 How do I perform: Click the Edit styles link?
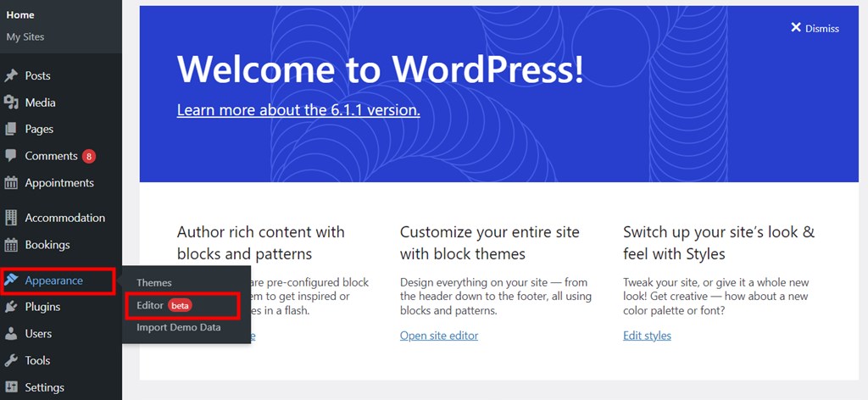pyautogui.click(x=647, y=336)
